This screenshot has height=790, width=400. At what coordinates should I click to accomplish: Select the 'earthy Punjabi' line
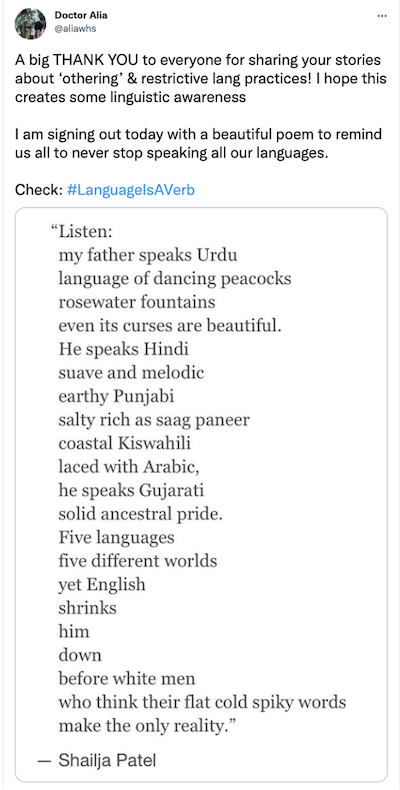point(116,397)
